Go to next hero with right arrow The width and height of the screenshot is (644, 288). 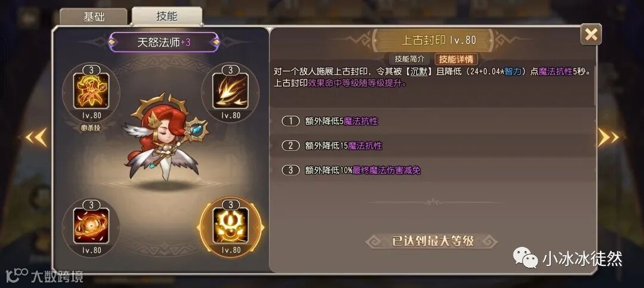608,137
